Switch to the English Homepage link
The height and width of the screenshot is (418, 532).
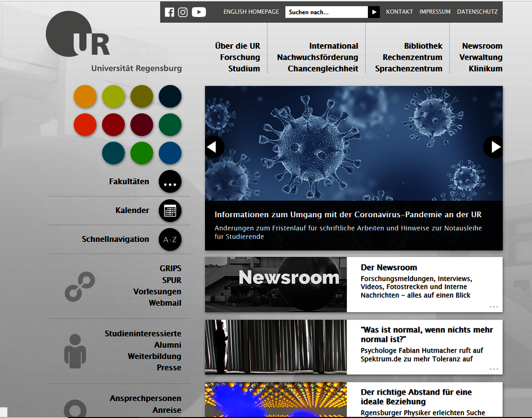(251, 12)
